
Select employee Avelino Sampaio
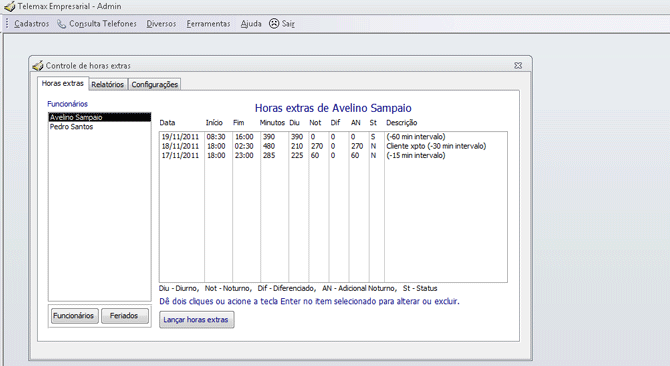pyautogui.click(x=100, y=117)
